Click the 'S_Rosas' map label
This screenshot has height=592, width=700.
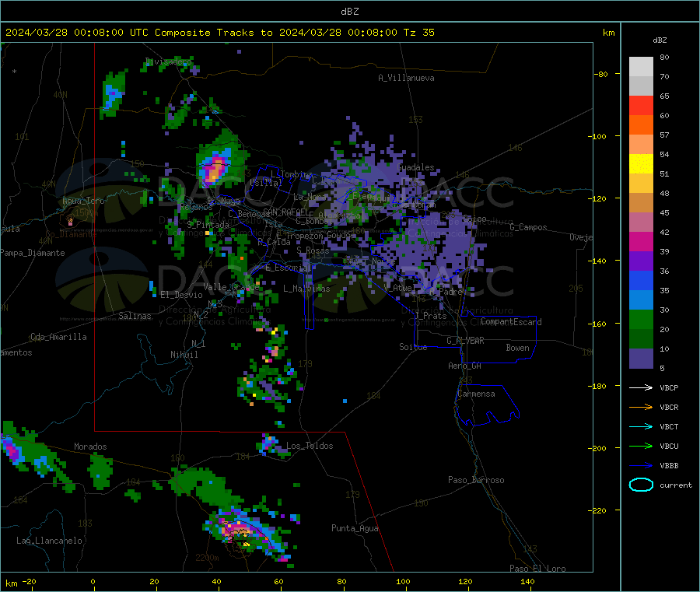click(313, 250)
